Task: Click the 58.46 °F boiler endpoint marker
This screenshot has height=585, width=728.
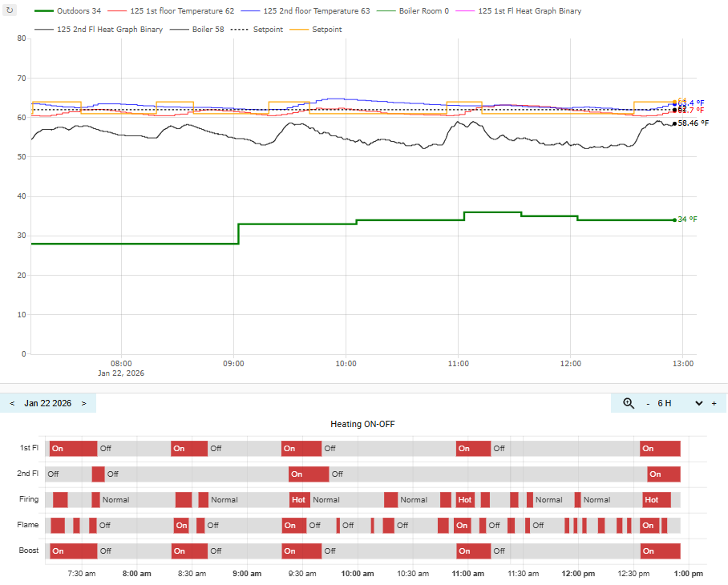Action: (x=674, y=123)
